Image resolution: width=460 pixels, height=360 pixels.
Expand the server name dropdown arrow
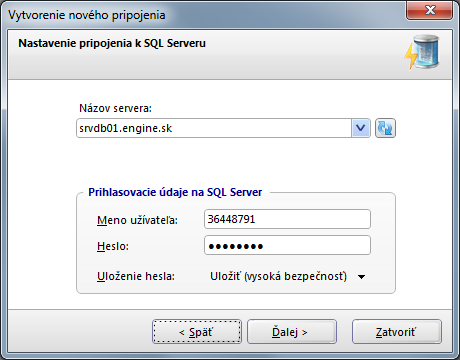coord(361,128)
